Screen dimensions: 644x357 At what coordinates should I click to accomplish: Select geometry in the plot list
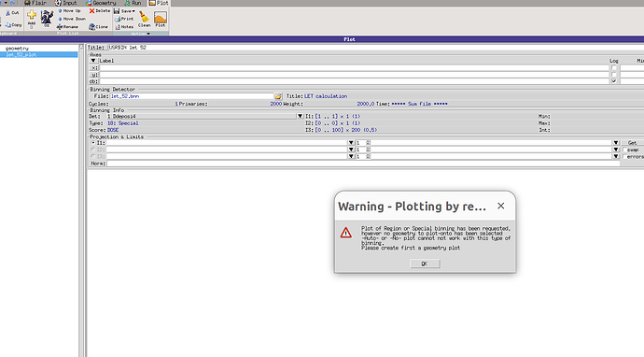[x=17, y=49]
